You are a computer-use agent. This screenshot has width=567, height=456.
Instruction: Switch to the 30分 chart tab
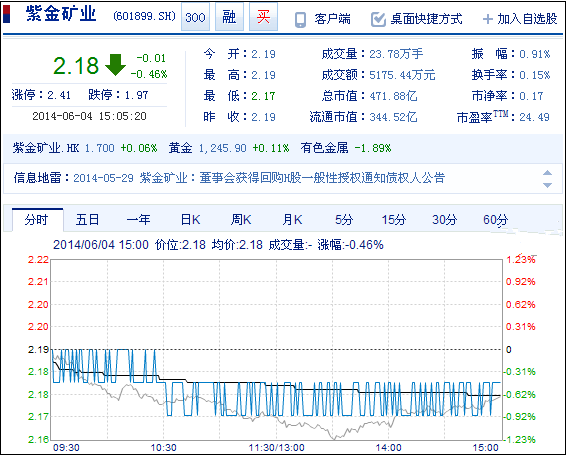tap(444, 220)
